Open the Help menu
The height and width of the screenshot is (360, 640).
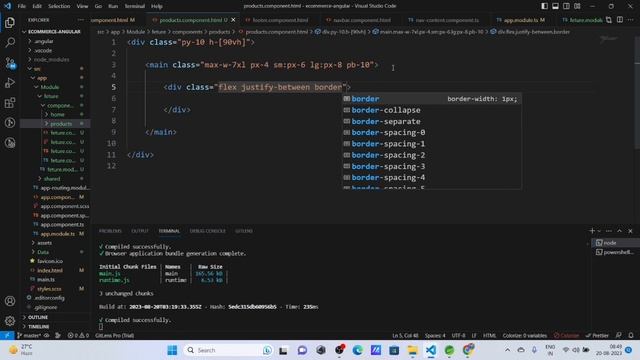(x=157, y=6)
